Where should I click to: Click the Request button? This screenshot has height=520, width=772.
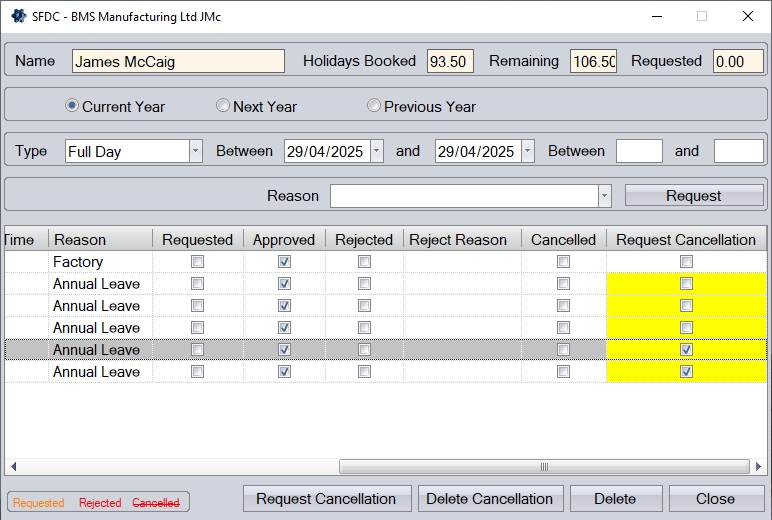click(x=693, y=196)
